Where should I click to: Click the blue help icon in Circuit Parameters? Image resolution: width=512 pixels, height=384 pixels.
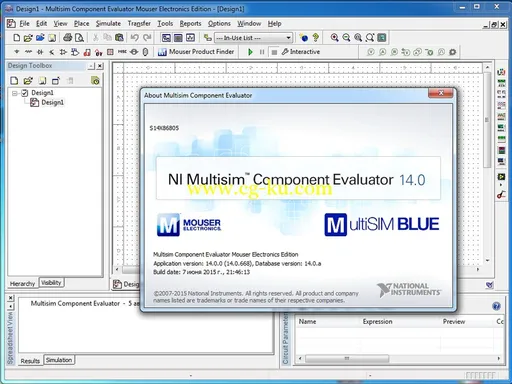click(496, 306)
